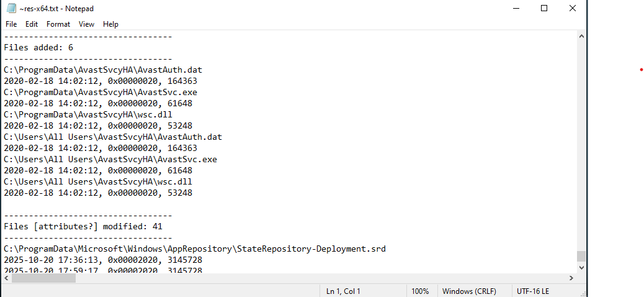The image size is (644, 297).
Task: Click the horizontal scrollbar left arrow
Action: click(6, 278)
